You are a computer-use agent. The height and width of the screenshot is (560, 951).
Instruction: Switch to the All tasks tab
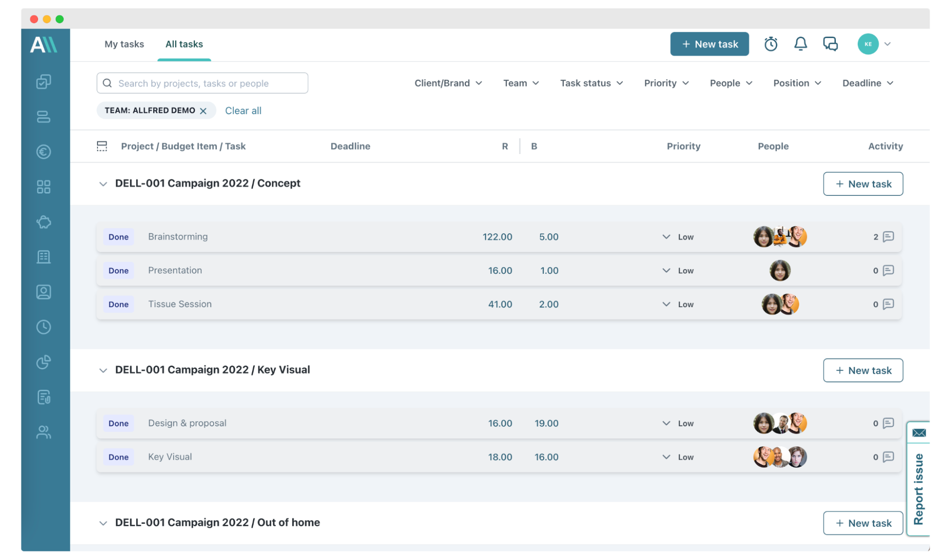point(184,44)
